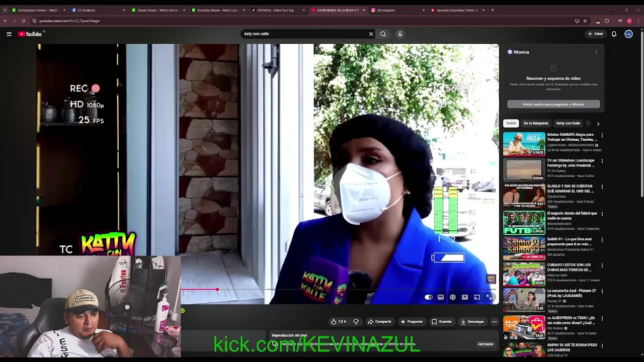Turn on subtitles in the player

click(x=441, y=297)
